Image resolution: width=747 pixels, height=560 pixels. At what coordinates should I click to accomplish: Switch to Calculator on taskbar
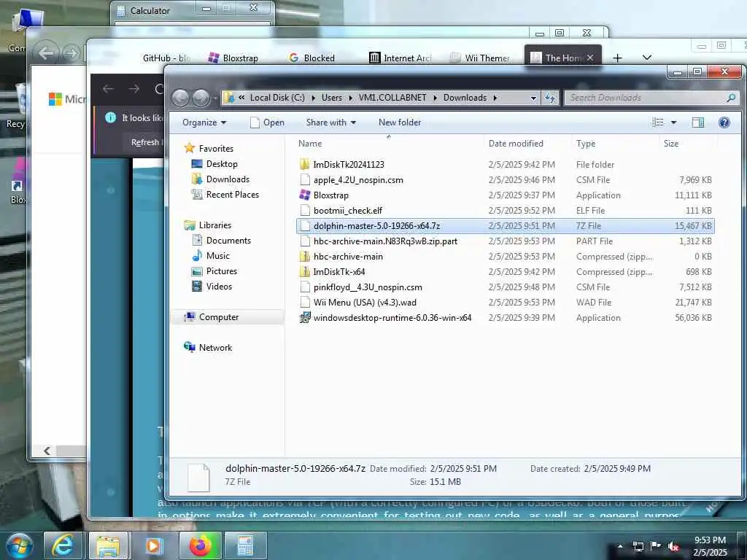(245, 545)
